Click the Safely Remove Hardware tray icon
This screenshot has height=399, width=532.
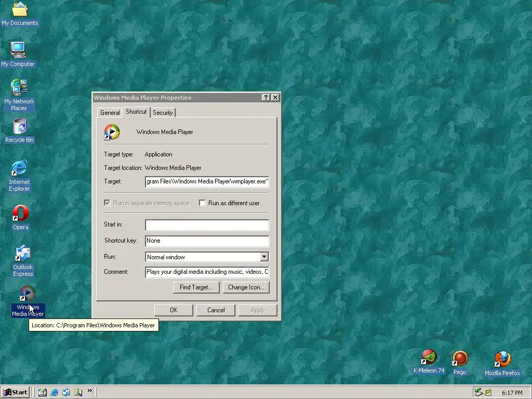pos(478,392)
